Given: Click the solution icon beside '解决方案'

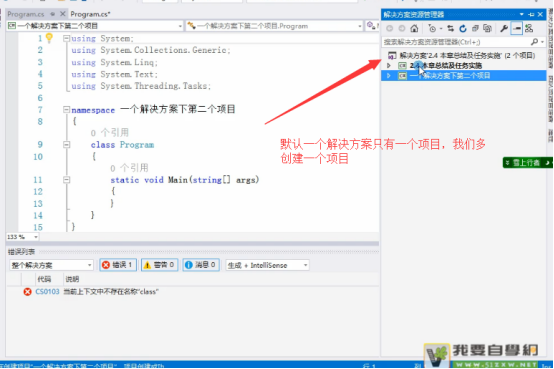Looking at the screenshot, I should click(392, 55).
